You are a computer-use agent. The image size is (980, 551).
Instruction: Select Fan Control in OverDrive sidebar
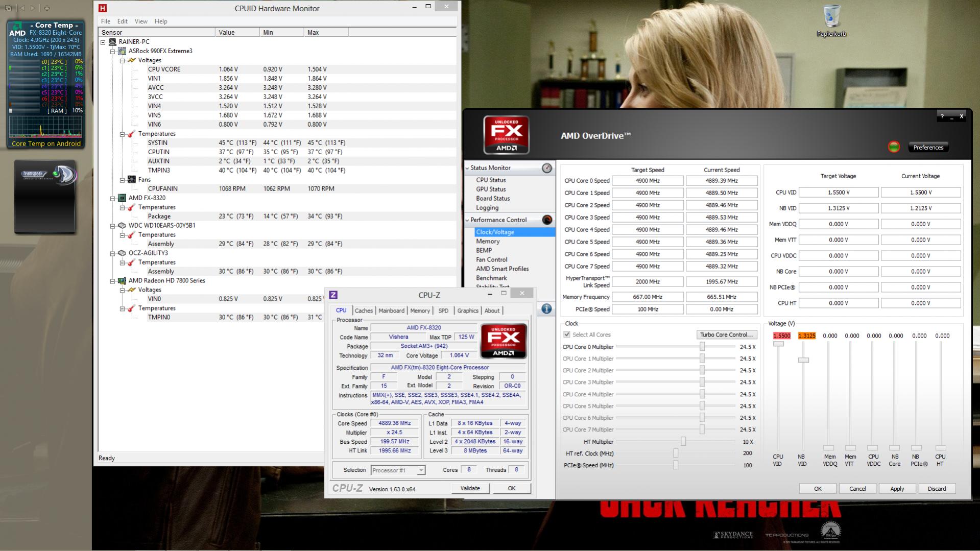[491, 260]
